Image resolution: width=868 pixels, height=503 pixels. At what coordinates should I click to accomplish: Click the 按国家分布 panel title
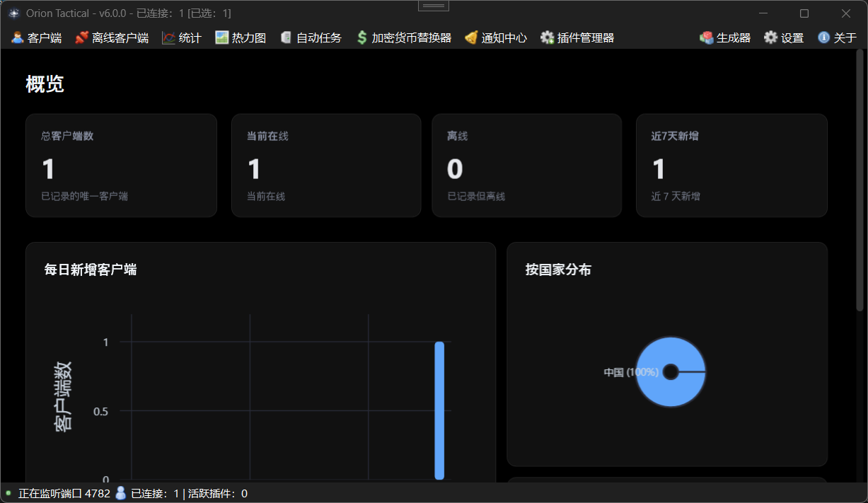click(x=558, y=270)
